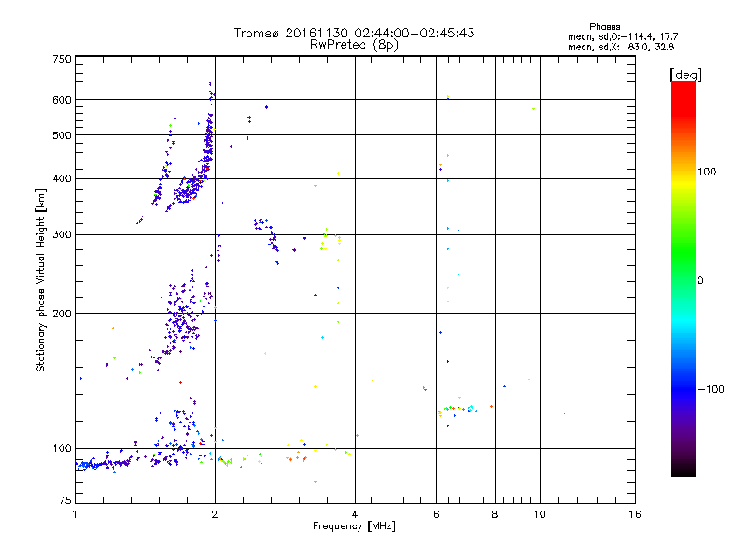
Task: Select the 'mean, sd,X: 83.0, 32.8' statistics line
Action: pyautogui.click(x=621, y=48)
